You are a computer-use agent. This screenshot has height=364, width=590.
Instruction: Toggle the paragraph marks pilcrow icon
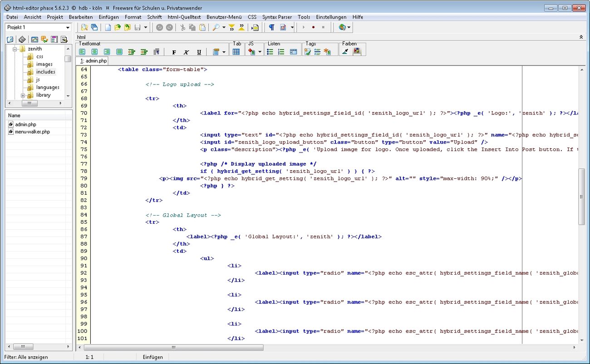[271, 28]
